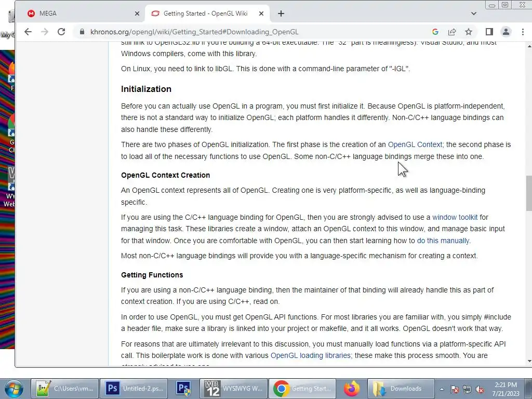Open a new tab
The image size is (532, 399).
[x=281, y=14]
